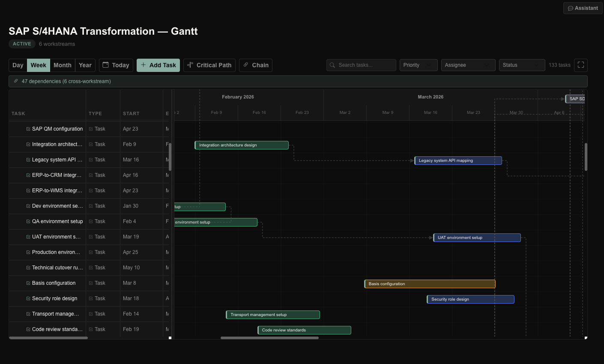Check the Dev environment setup row icon
The image size is (604, 364).
pyautogui.click(x=28, y=206)
